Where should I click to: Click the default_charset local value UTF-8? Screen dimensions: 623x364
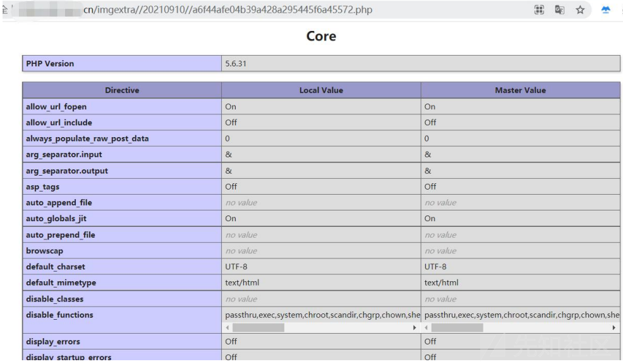coord(236,267)
